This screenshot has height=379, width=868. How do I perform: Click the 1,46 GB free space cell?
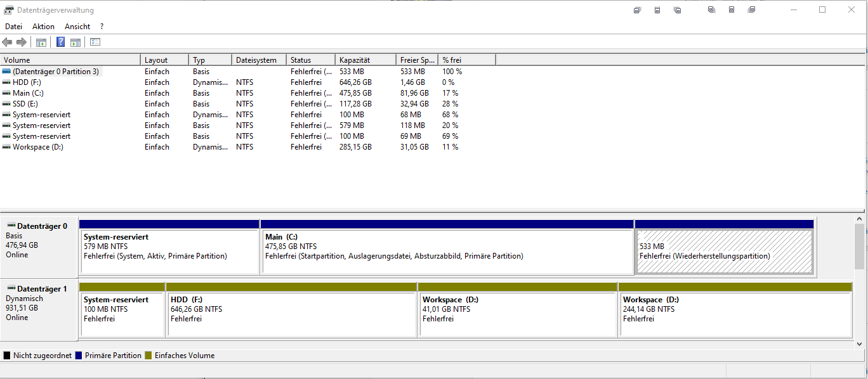tap(412, 82)
